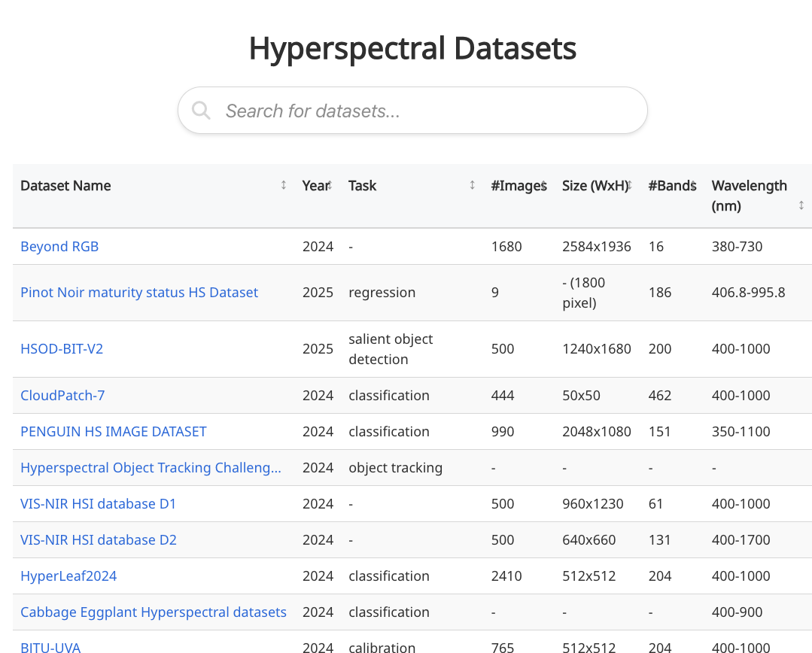Click the Wavelength (nm) sort icon
This screenshot has width=812, height=653.
800,205
